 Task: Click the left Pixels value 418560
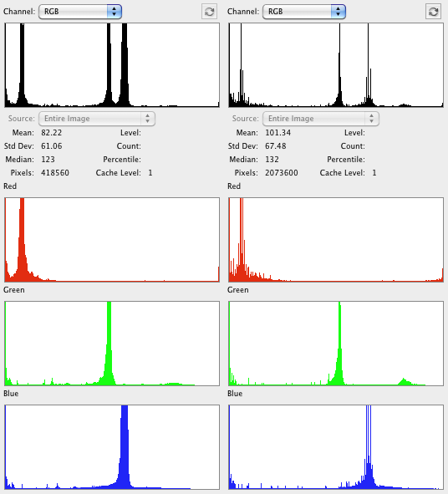pos(55,173)
